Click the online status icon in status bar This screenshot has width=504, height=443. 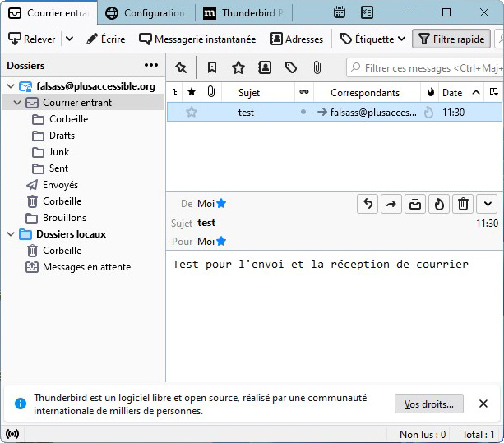(12, 434)
